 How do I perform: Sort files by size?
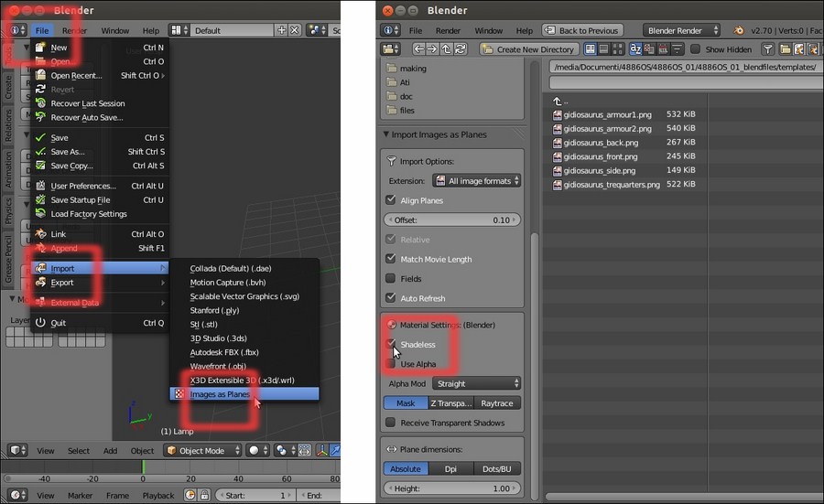[x=677, y=48]
